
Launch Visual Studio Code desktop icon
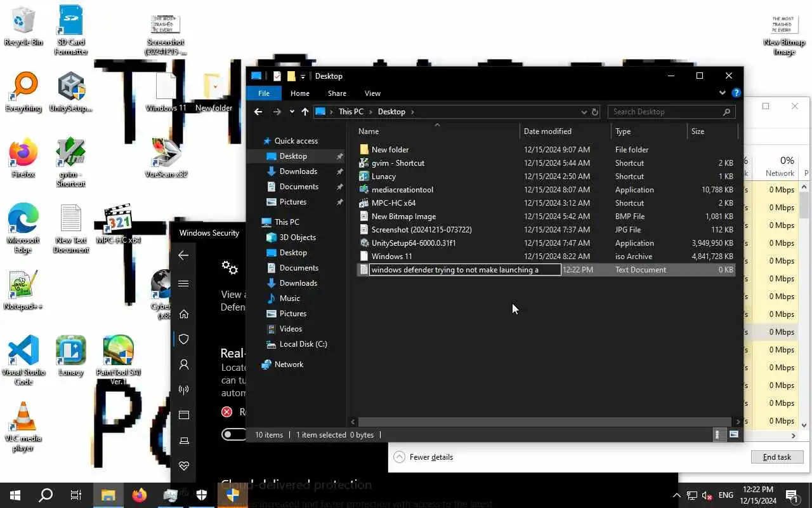tap(23, 360)
